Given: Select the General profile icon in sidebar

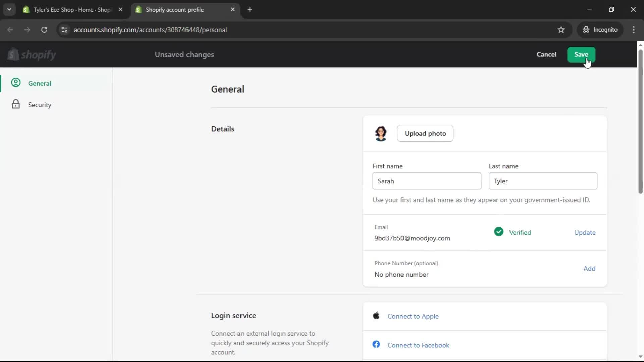Looking at the screenshot, I should 15,83.
